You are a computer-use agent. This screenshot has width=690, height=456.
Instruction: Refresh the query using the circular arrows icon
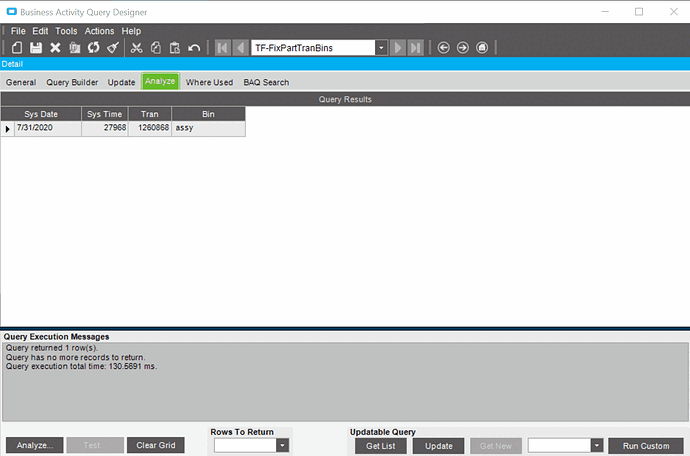[93, 48]
